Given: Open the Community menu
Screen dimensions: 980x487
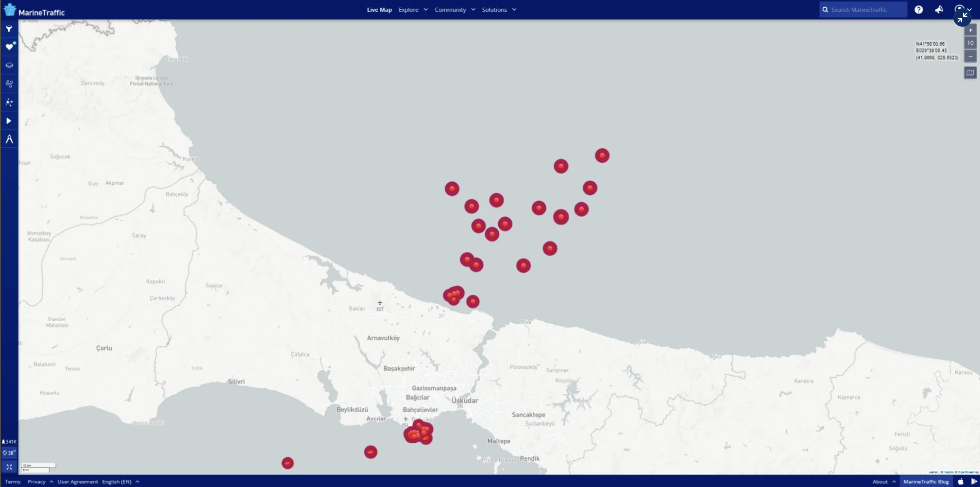Looking at the screenshot, I should tap(455, 10).
